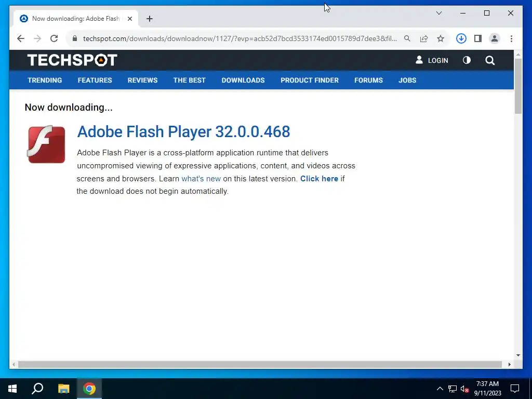Screen dimensions: 532x399
Task: Click the vertical scrollbar down arrow
Action: point(518,355)
